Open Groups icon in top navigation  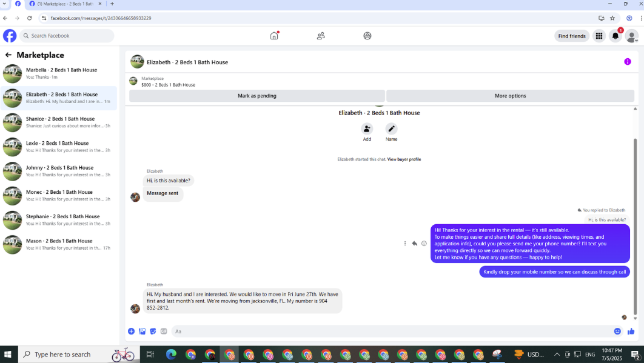click(367, 36)
